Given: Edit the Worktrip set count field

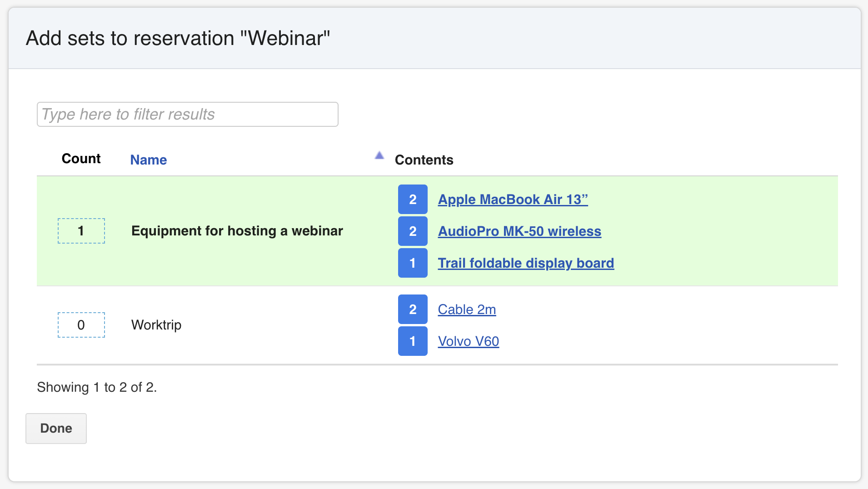Looking at the screenshot, I should pos(81,325).
